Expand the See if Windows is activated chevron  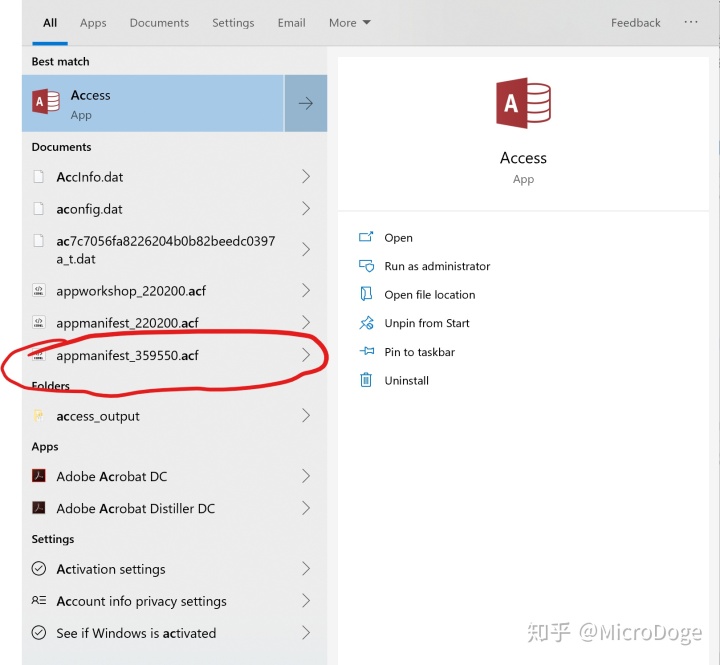click(x=306, y=633)
